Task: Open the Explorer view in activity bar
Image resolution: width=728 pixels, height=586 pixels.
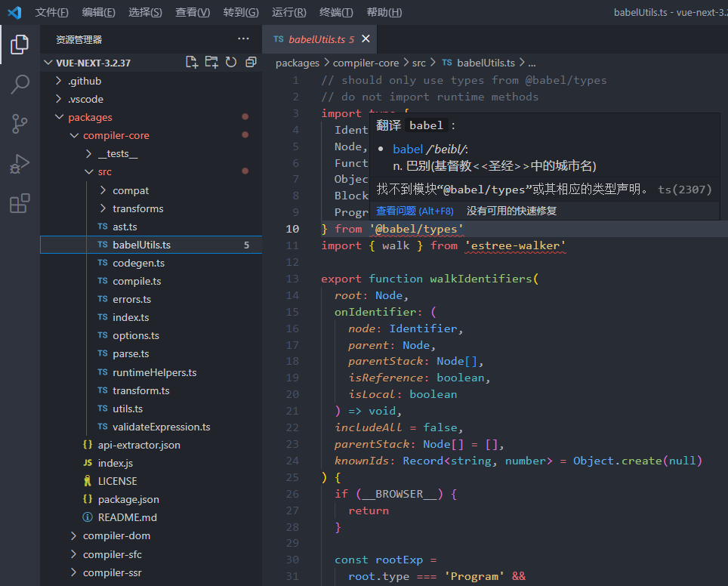Action: pos(20,45)
